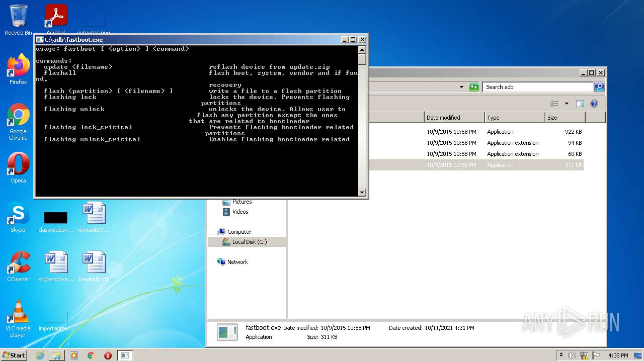Sort by the Date modified column

click(x=454, y=118)
